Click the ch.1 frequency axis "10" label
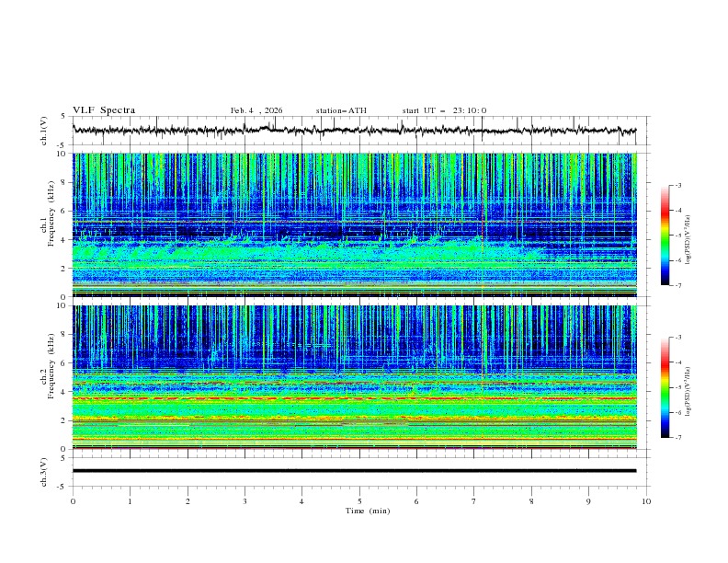Image resolution: width=728 pixels, height=563 pixels. tap(63, 154)
